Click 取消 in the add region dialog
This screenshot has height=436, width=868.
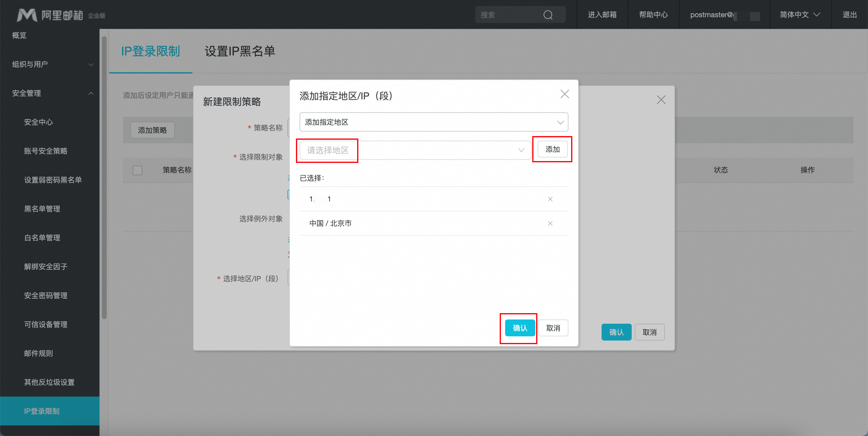[553, 328]
